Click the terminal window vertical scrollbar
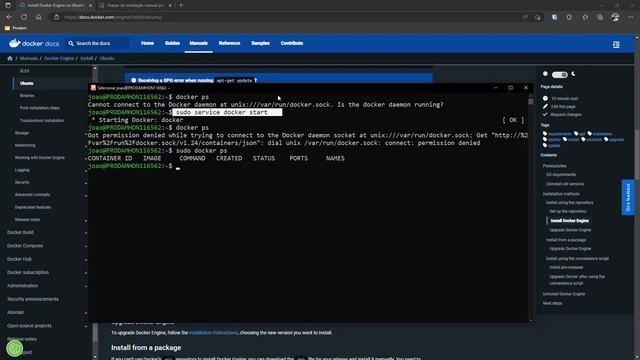The image size is (640, 360). pyautogui.click(x=531, y=207)
